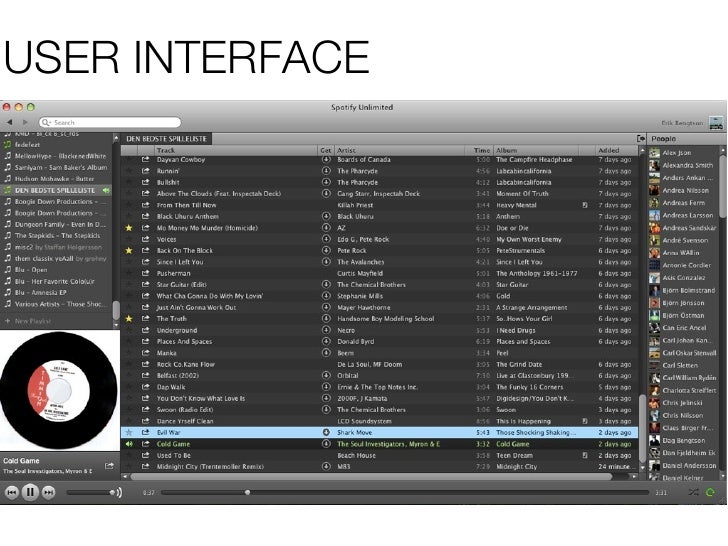728x546 pixels.
Task: Open Cold Game title in now playing
Action: click(21, 461)
